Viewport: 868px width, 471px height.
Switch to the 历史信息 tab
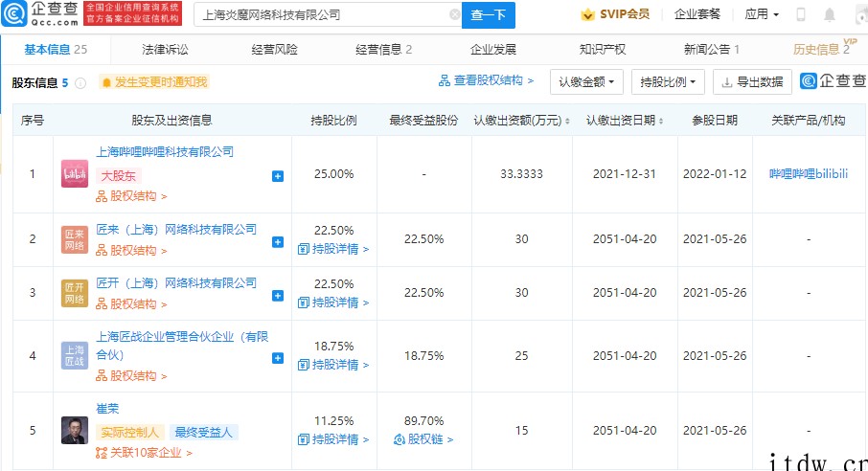[x=821, y=49]
